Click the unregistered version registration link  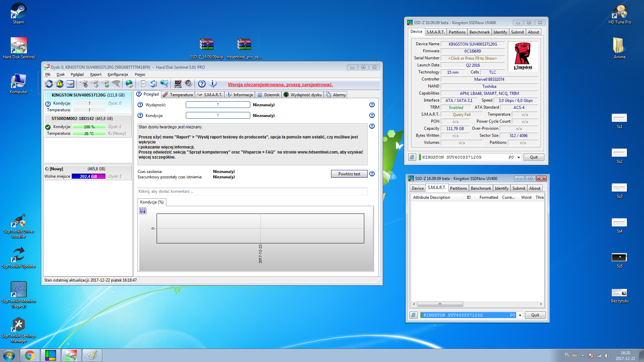point(280,85)
